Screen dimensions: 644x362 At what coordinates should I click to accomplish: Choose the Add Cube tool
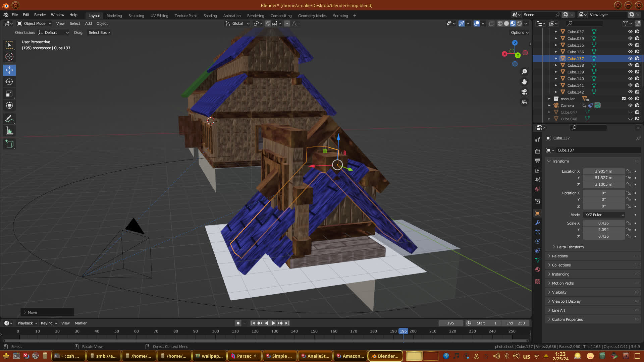[9, 144]
